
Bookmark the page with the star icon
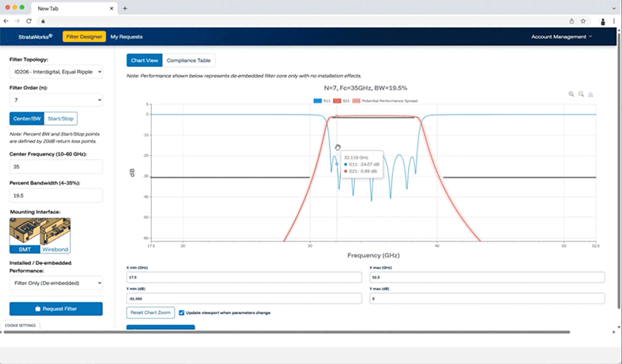pos(583,21)
